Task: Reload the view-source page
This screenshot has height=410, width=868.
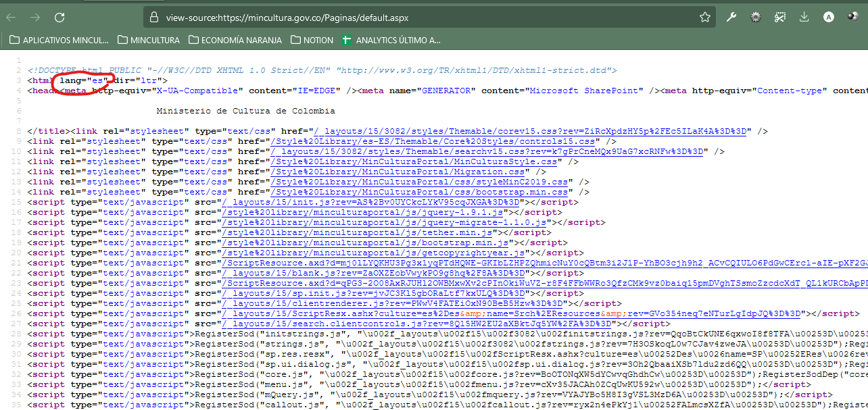Action: coord(59,17)
